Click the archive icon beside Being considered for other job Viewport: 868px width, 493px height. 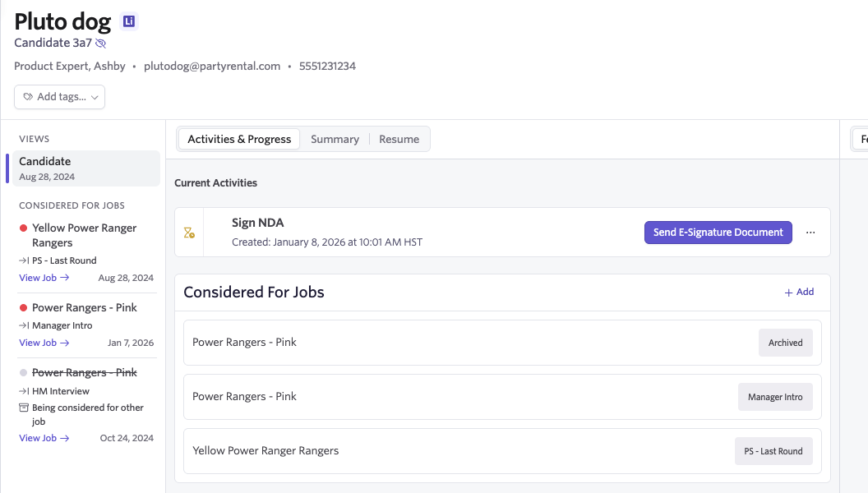[24, 408]
